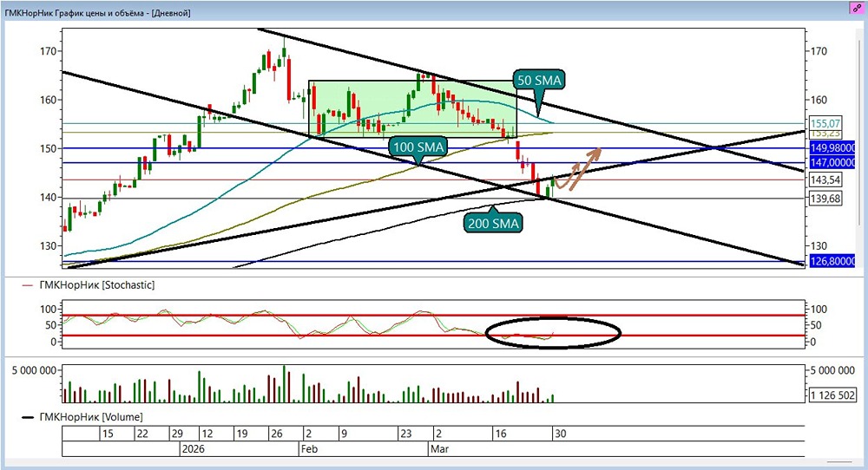Click the horizontal scrollbar thumb at window bottom
The width and height of the screenshot is (868, 470).
coord(839,461)
